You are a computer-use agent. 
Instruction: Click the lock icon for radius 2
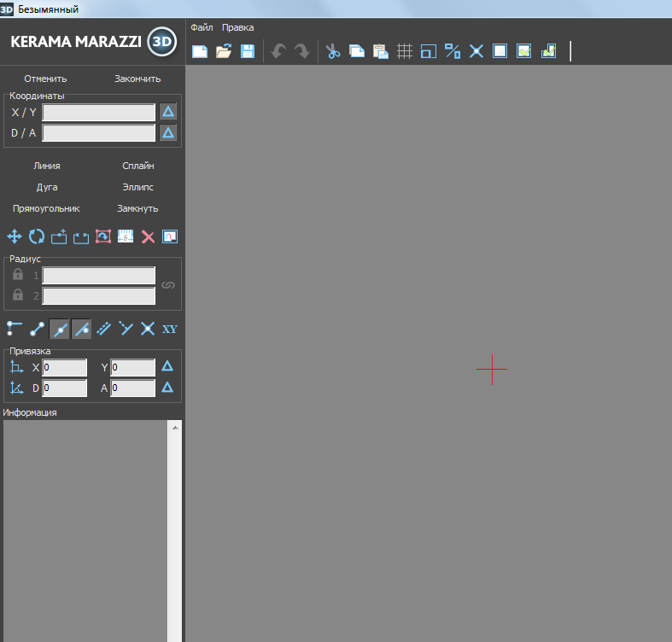click(x=18, y=295)
